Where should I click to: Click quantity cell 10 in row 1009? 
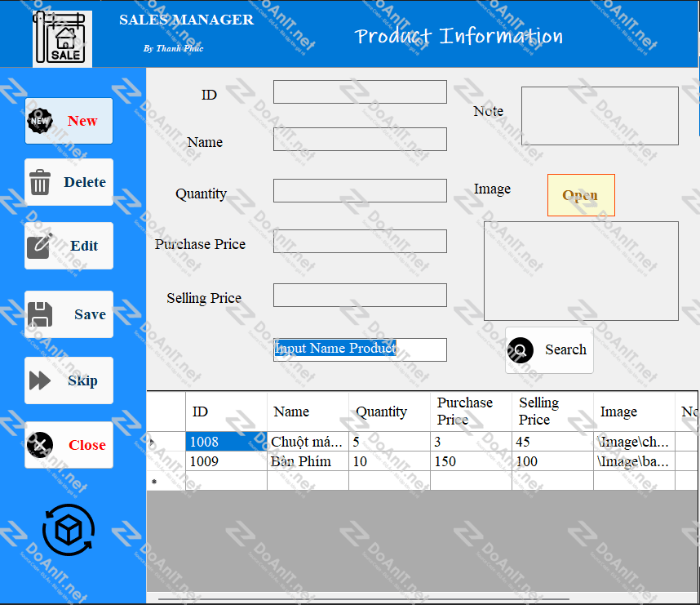pos(389,461)
